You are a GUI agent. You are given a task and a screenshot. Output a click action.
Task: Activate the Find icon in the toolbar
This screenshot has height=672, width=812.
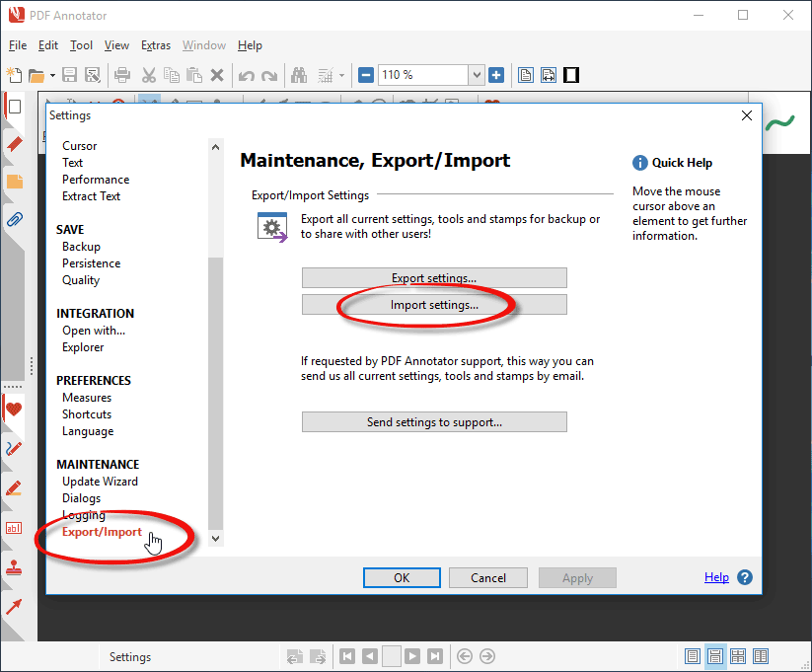[300, 75]
